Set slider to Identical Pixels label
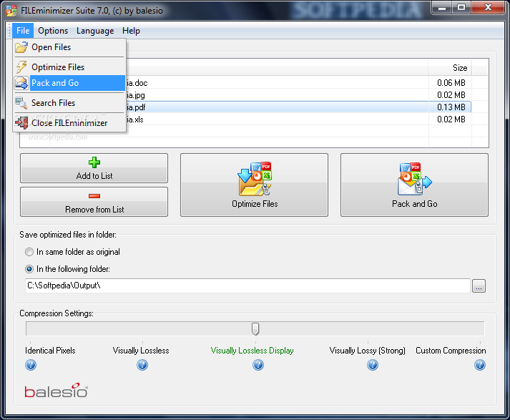Screen dimensions: 510x420 click(50, 351)
